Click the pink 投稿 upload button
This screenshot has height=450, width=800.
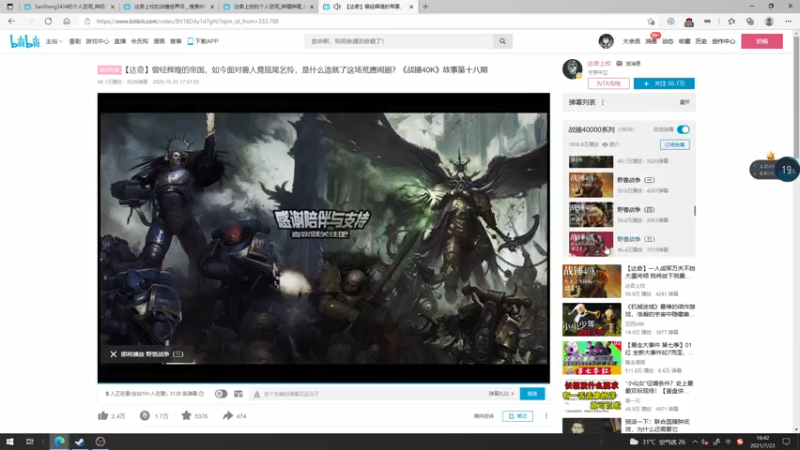point(762,41)
